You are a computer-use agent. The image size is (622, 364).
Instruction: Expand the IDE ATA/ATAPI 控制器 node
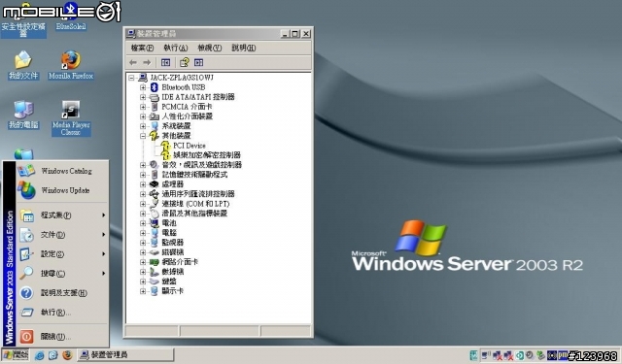pyautogui.click(x=143, y=97)
